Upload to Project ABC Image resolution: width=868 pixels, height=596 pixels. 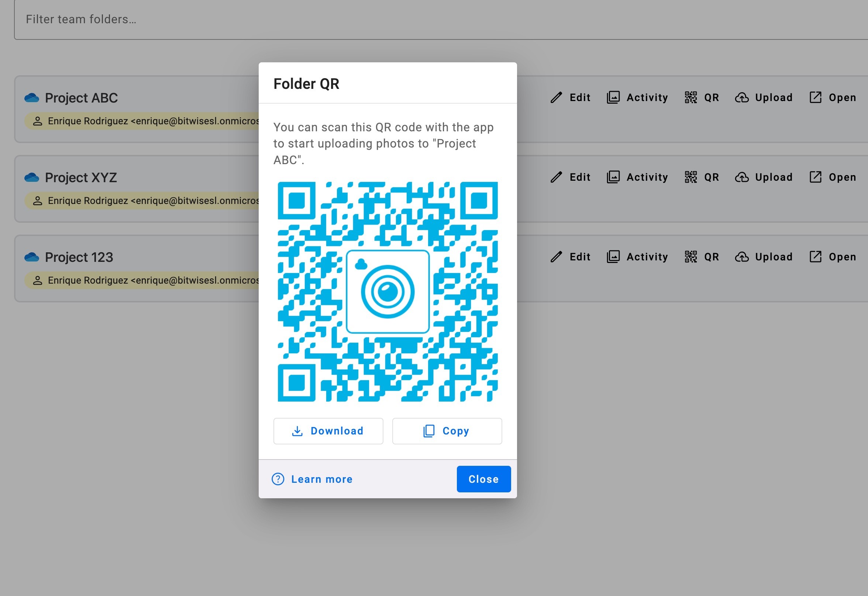point(764,97)
